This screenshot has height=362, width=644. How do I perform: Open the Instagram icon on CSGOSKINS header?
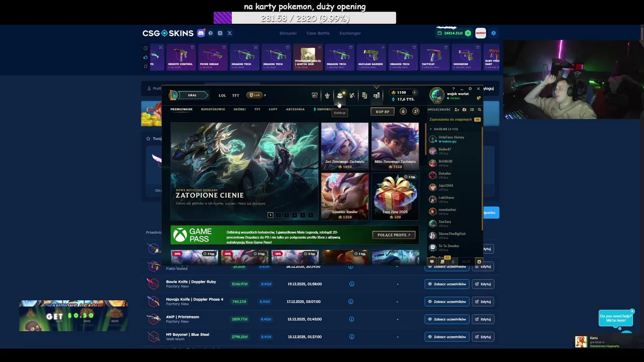tap(220, 33)
